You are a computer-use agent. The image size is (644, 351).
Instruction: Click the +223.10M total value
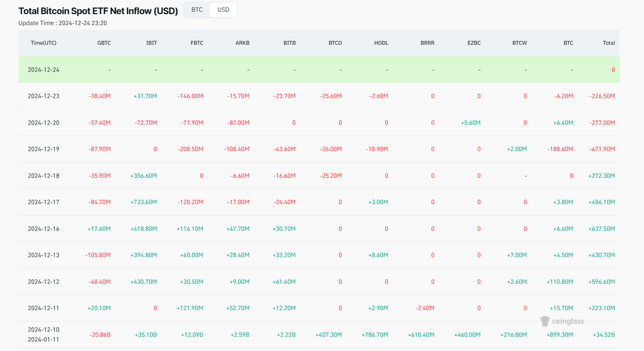point(602,308)
